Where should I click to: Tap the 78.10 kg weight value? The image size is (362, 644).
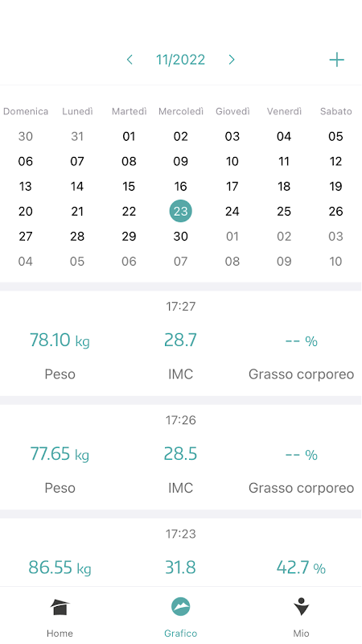tap(60, 340)
